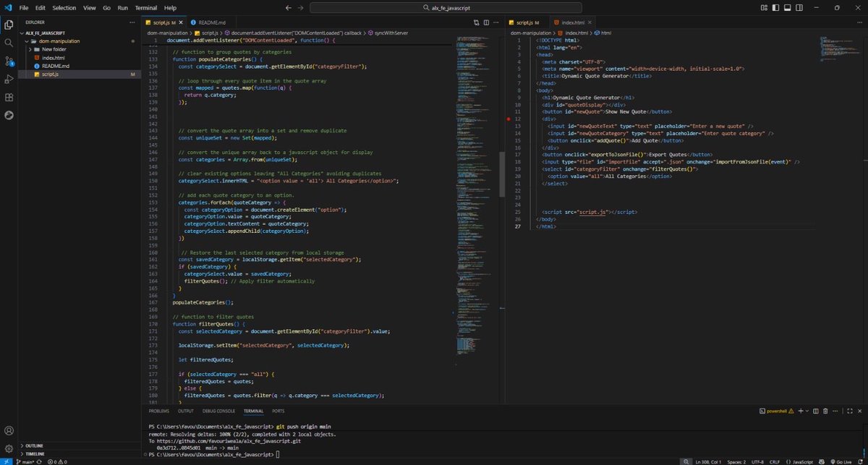Go back with the navigation arrow
This screenshot has height=465, width=868.
click(288, 7)
